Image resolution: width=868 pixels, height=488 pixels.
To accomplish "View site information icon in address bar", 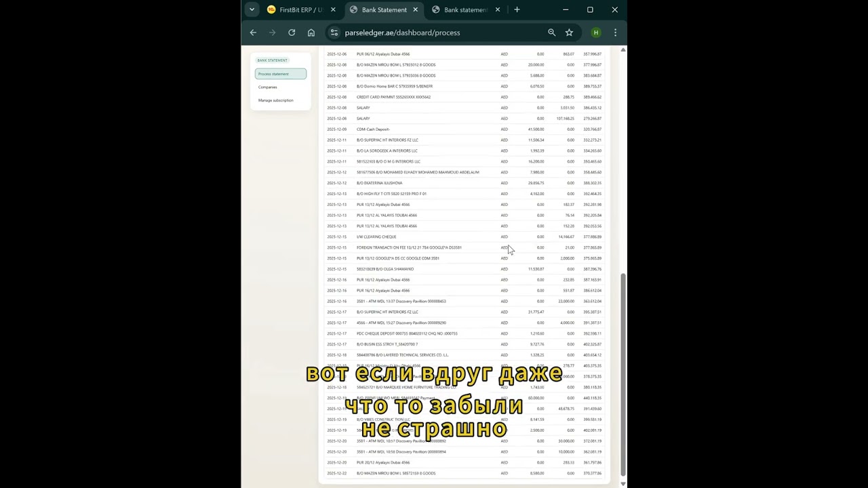I will [334, 33].
